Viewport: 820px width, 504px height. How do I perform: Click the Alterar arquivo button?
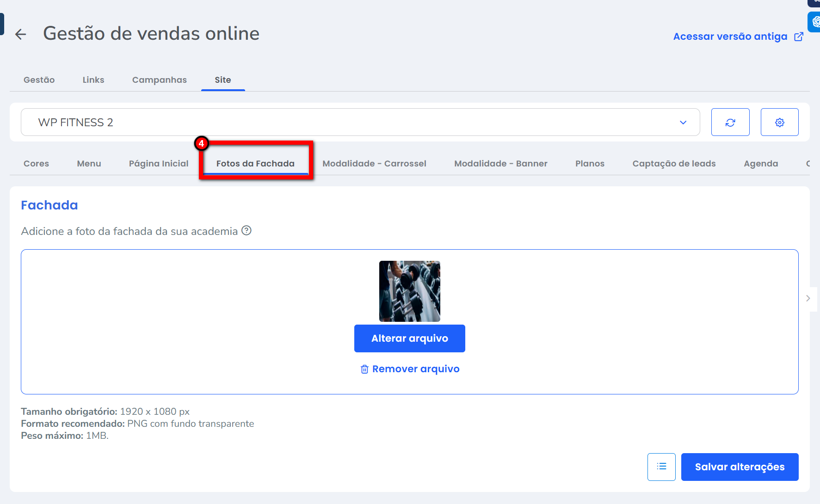409,338
